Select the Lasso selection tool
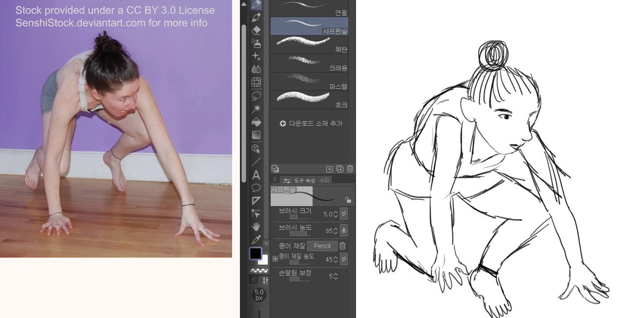This screenshot has width=644, height=318. (x=256, y=95)
